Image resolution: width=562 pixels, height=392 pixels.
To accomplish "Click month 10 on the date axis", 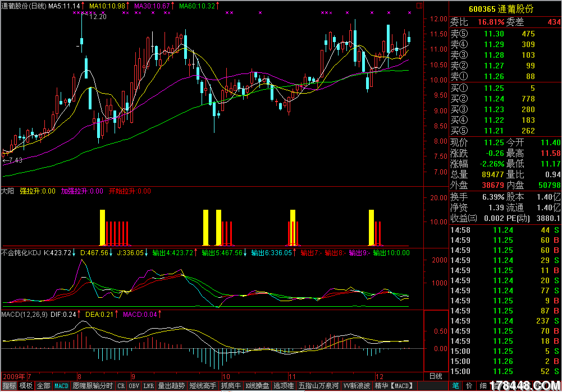I will (x=226, y=376).
